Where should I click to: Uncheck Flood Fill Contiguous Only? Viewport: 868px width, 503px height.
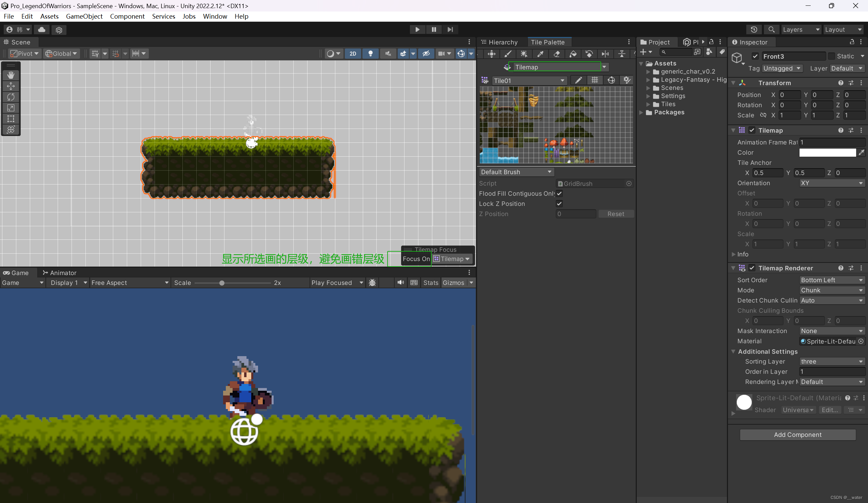point(559,194)
